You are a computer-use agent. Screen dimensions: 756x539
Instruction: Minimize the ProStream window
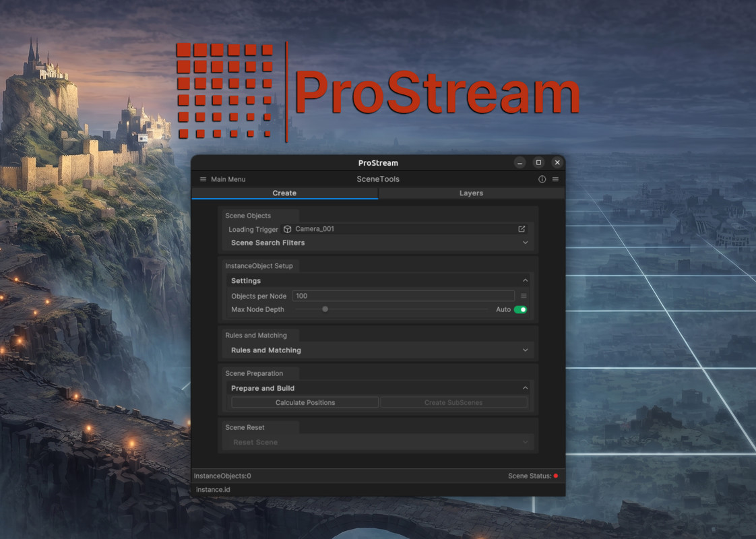click(x=519, y=162)
